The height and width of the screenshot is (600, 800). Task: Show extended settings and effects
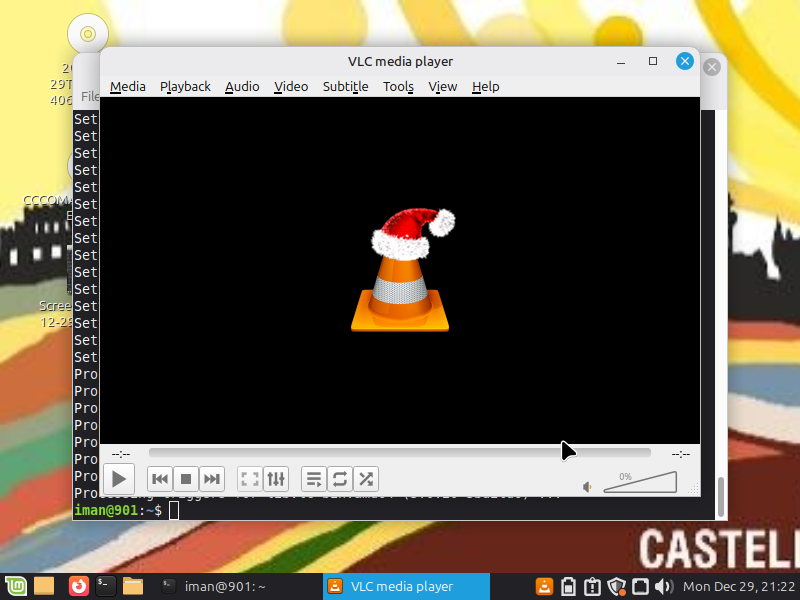[x=276, y=479]
